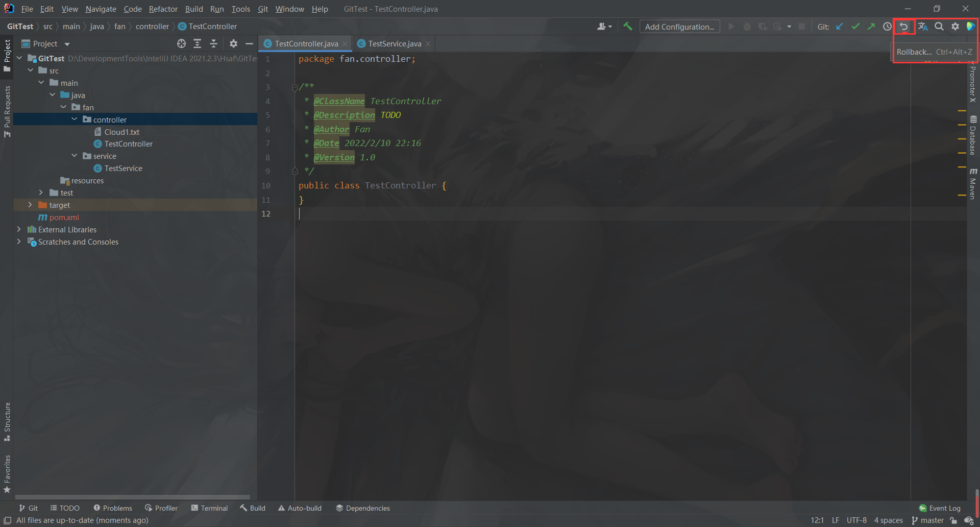Open the Code With Me dropdown arrow

click(610, 27)
